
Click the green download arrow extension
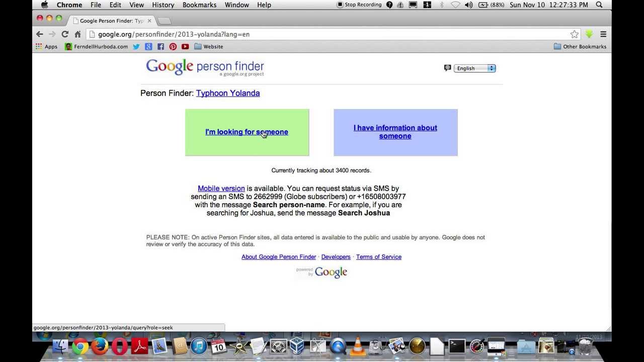[589, 34]
